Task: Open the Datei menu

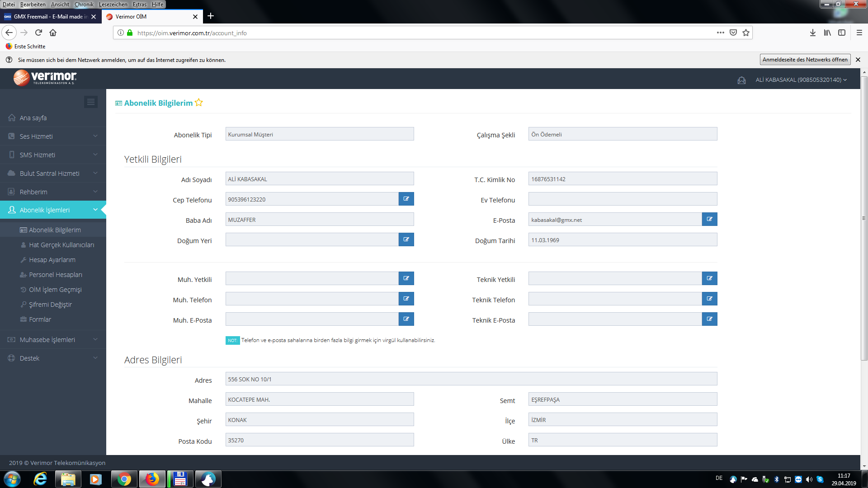Action: pyautogui.click(x=9, y=4)
